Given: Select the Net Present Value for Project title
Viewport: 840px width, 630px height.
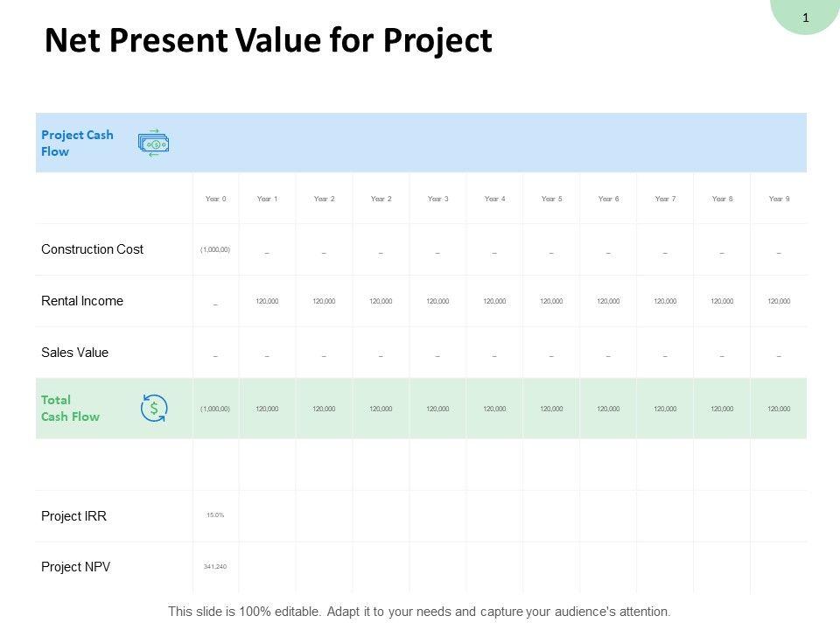Looking at the screenshot, I should click(268, 41).
